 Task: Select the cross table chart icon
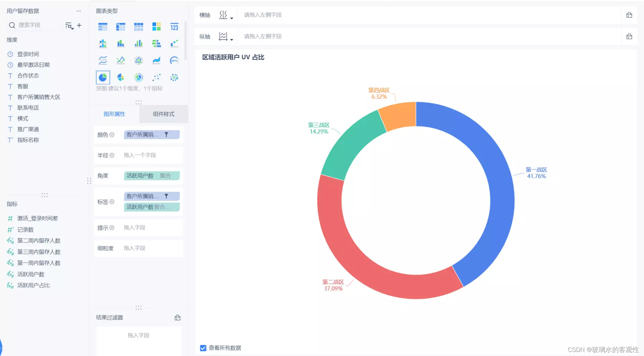(x=120, y=27)
